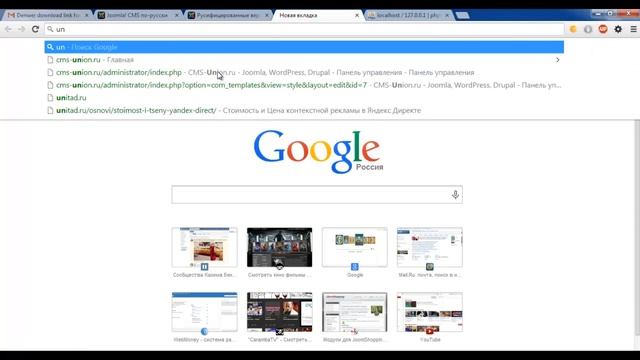Pick the com_templates edit id=7 suggestion

click(x=304, y=85)
